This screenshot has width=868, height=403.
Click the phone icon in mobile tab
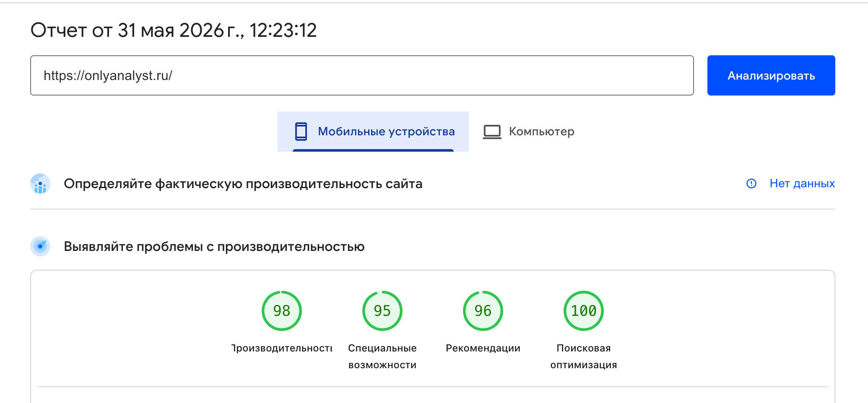coord(301,132)
